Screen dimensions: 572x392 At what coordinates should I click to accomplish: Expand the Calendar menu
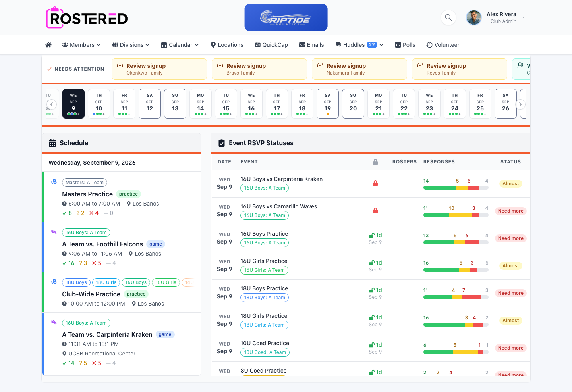point(180,45)
